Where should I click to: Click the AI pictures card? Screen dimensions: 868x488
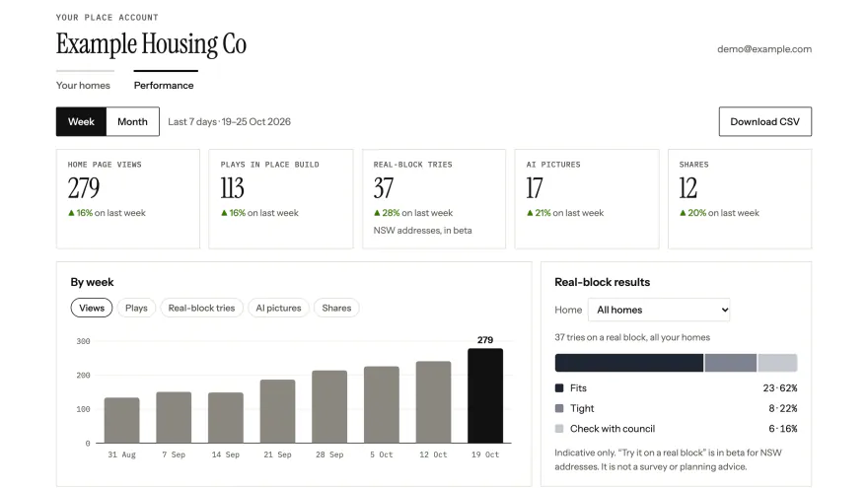[x=587, y=198]
